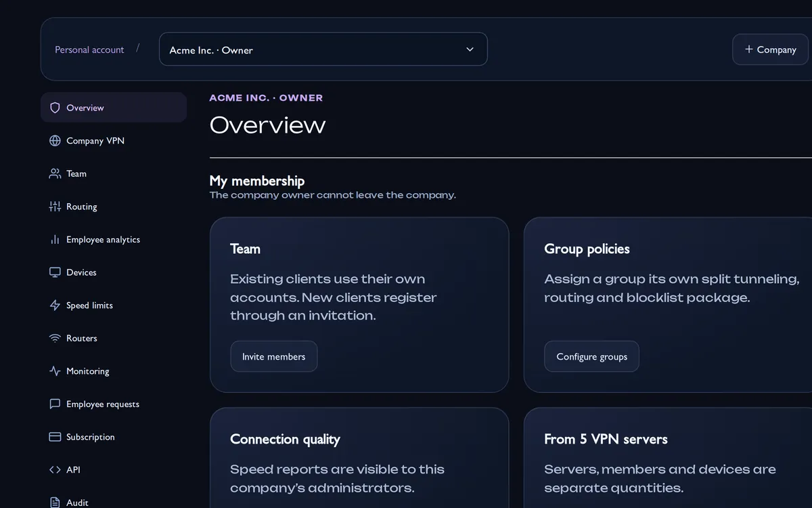Screen dimensions: 812x508
Task: Click the Devices monitor icon
Action: [55, 272]
